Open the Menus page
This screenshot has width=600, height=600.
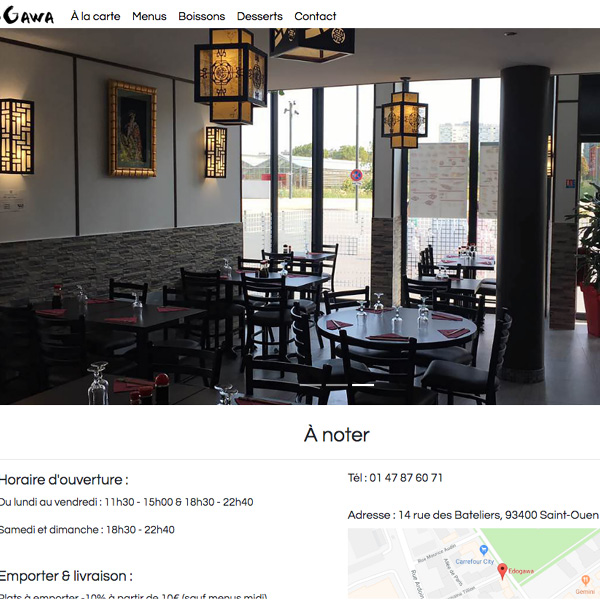click(x=149, y=16)
